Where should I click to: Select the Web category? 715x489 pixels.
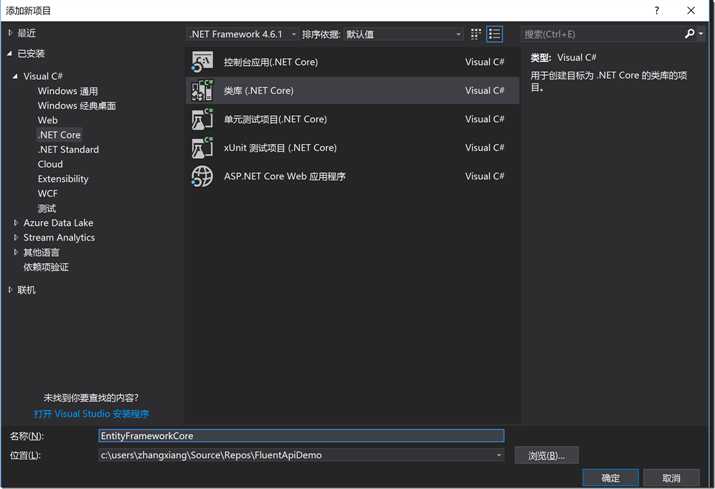(x=47, y=120)
